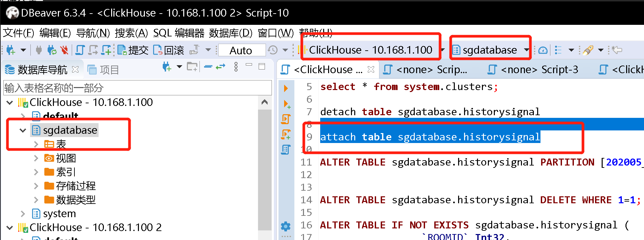This screenshot has height=240, width=644.
Task: Click the pen highlighter icon in toolbar
Action: point(588,50)
